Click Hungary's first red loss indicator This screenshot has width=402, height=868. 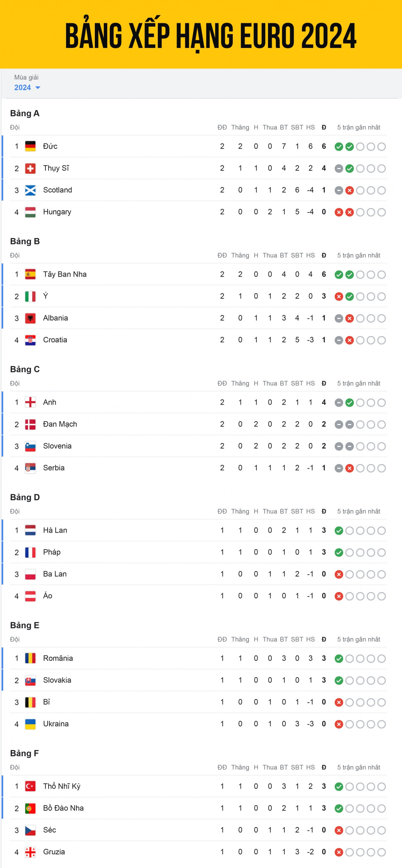339,212
